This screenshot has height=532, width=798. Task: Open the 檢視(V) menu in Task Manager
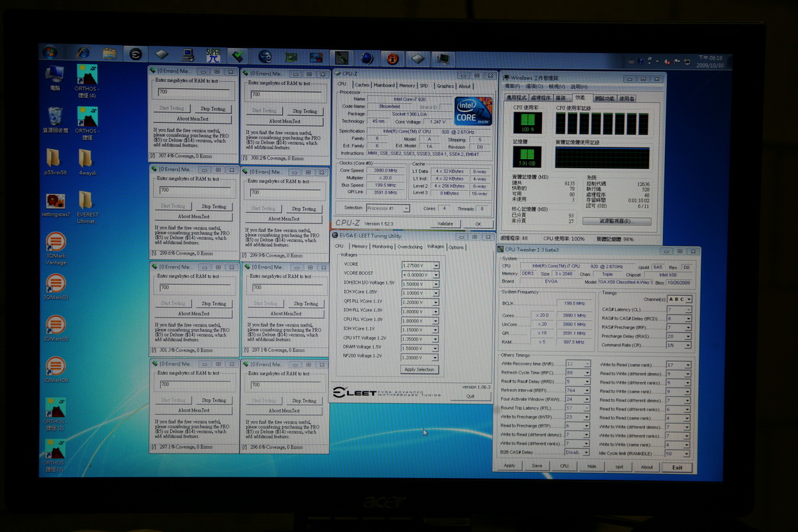(557, 86)
